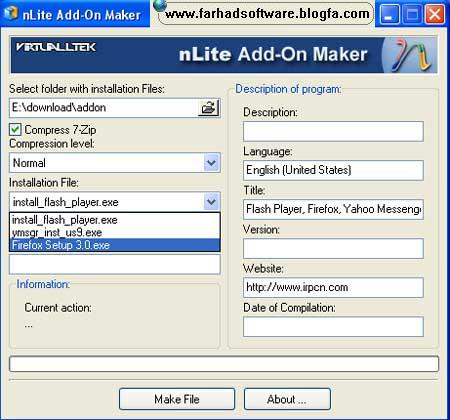Click the Date of Compilation field
The image size is (450, 420).
click(x=333, y=326)
